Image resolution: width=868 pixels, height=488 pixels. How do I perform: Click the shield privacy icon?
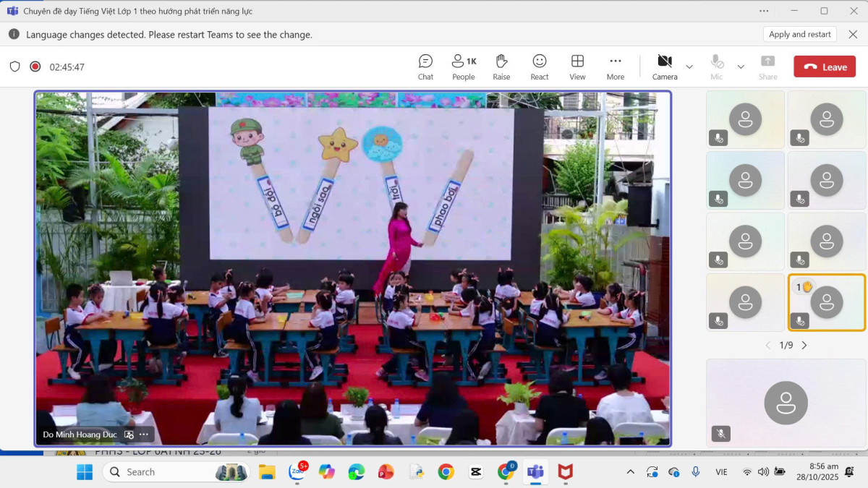pos(14,67)
